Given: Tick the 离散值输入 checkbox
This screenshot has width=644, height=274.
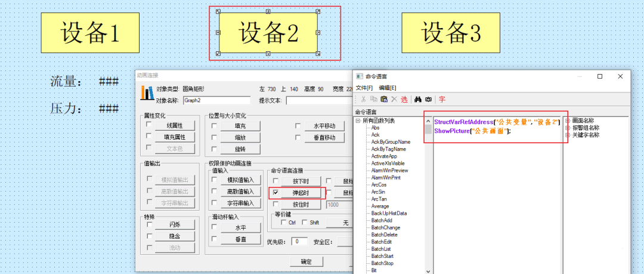Looking at the screenshot, I should tap(214, 191).
